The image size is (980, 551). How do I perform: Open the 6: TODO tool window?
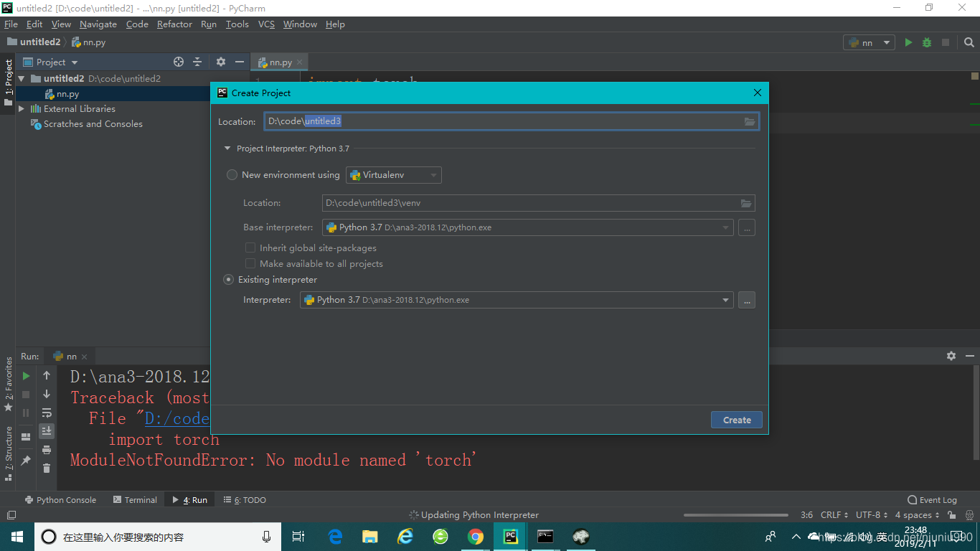[x=244, y=500]
